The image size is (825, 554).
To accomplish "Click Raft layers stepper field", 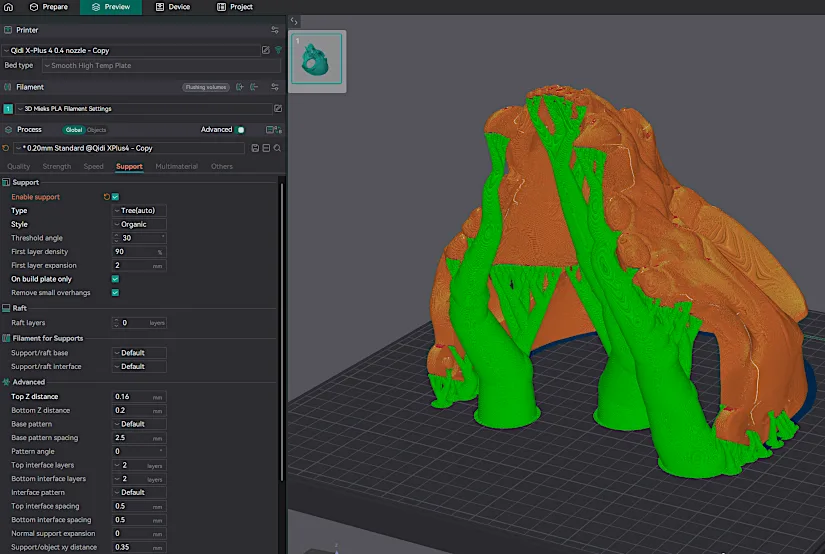I will point(139,323).
